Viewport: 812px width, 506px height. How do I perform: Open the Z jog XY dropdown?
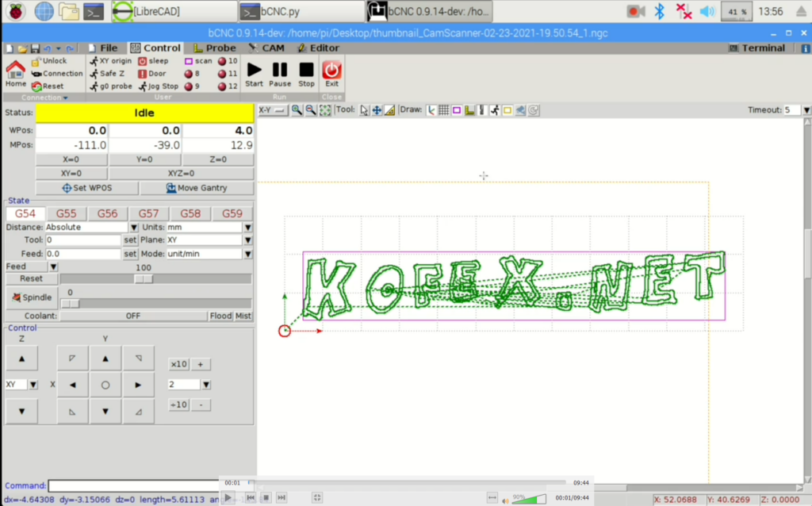tap(33, 385)
